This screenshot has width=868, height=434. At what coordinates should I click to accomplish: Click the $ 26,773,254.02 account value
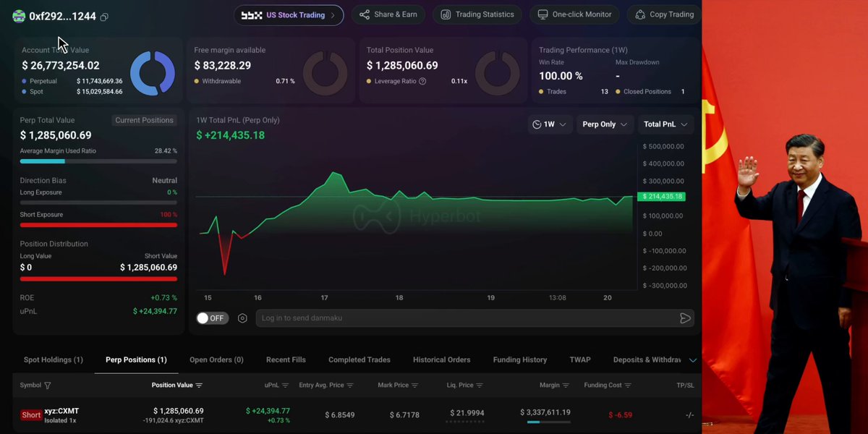[61, 66]
